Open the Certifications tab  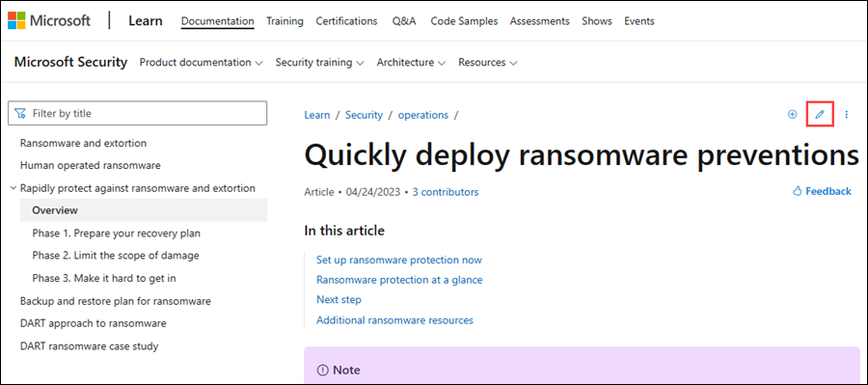(x=346, y=21)
